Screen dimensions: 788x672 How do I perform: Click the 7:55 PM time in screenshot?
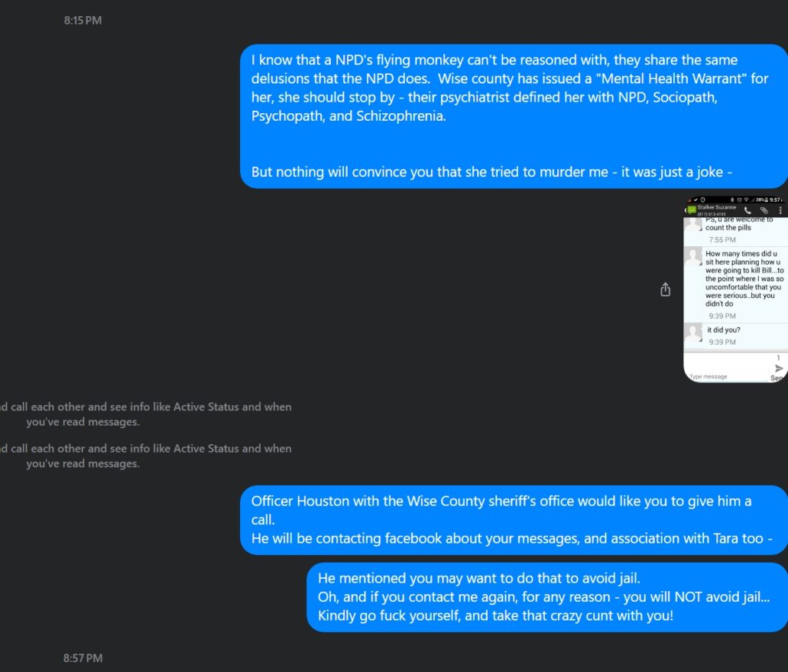(722, 239)
